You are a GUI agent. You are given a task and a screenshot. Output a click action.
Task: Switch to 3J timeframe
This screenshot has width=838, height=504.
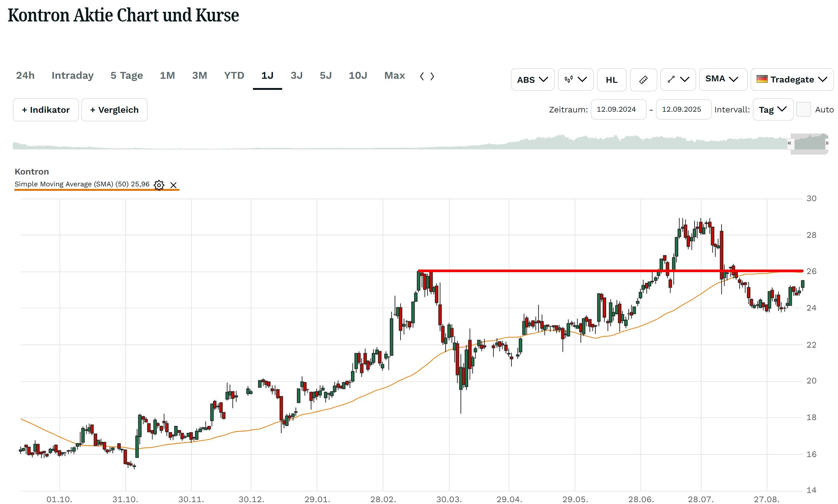click(x=297, y=75)
